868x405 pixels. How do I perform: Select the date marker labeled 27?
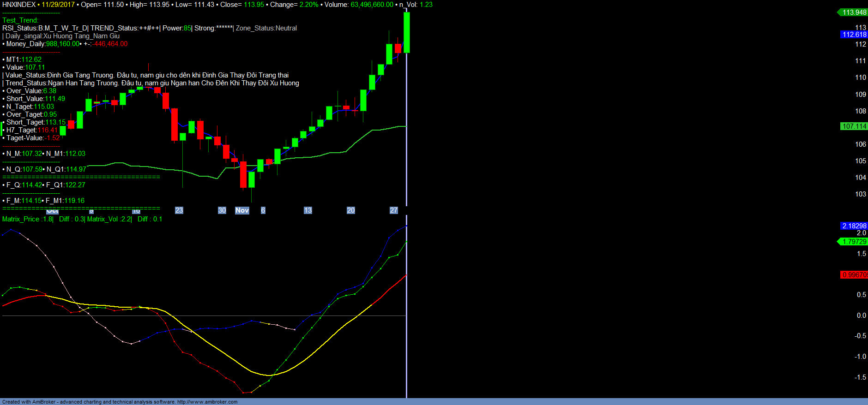[x=393, y=210]
